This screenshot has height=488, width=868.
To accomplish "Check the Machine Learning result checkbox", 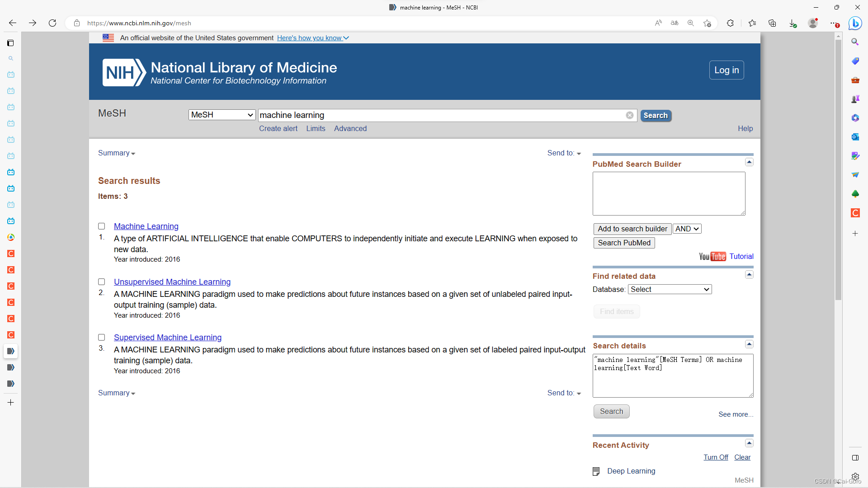I will click(x=102, y=226).
